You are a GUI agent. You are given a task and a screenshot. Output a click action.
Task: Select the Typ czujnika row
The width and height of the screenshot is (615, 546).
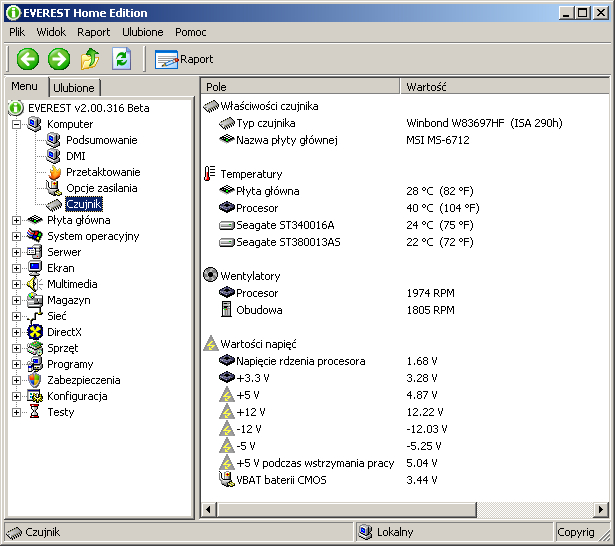406,123
